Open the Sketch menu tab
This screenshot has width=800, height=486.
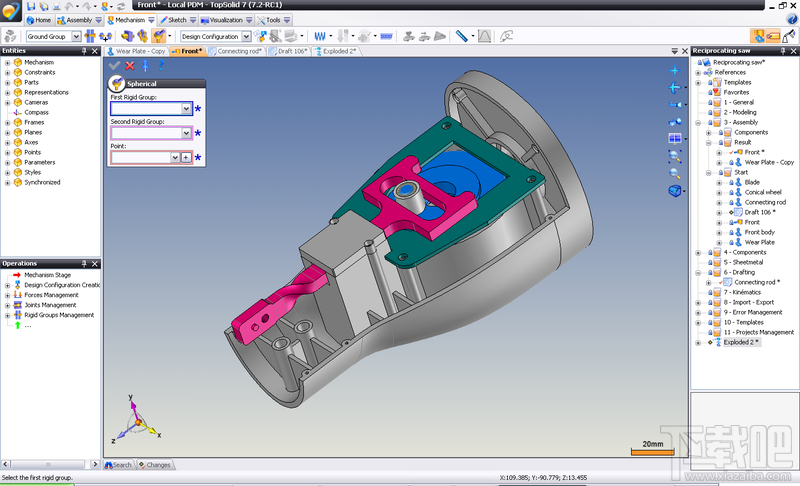pyautogui.click(x=177, y=20)
